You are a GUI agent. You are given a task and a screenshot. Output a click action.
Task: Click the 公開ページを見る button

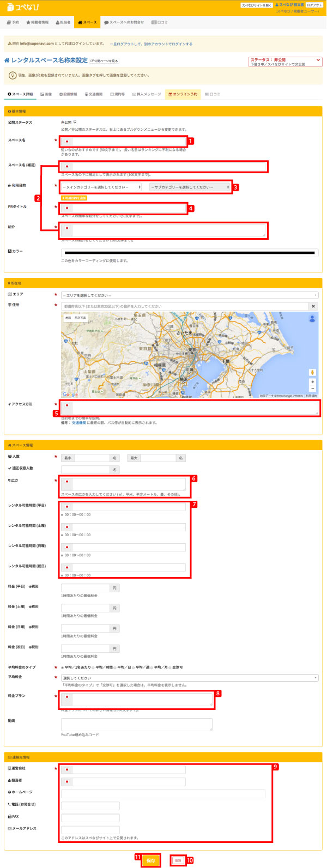click(x=104, y=60)
